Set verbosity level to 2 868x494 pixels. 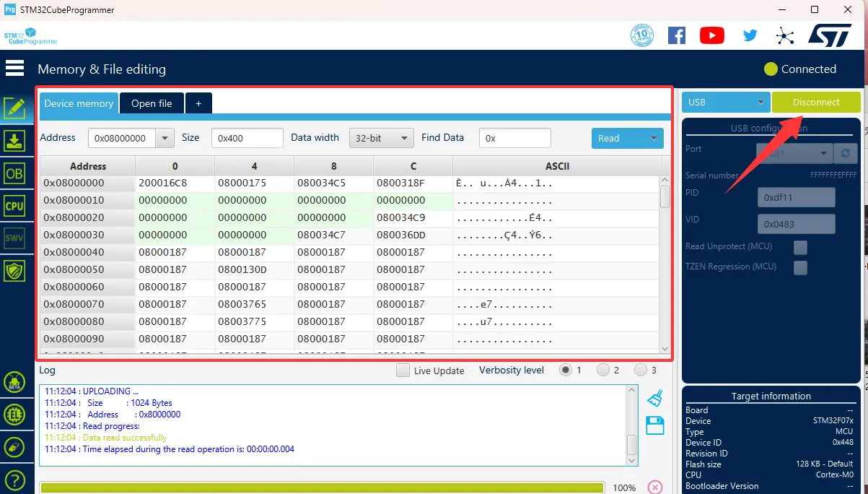(x=603, y=370)
